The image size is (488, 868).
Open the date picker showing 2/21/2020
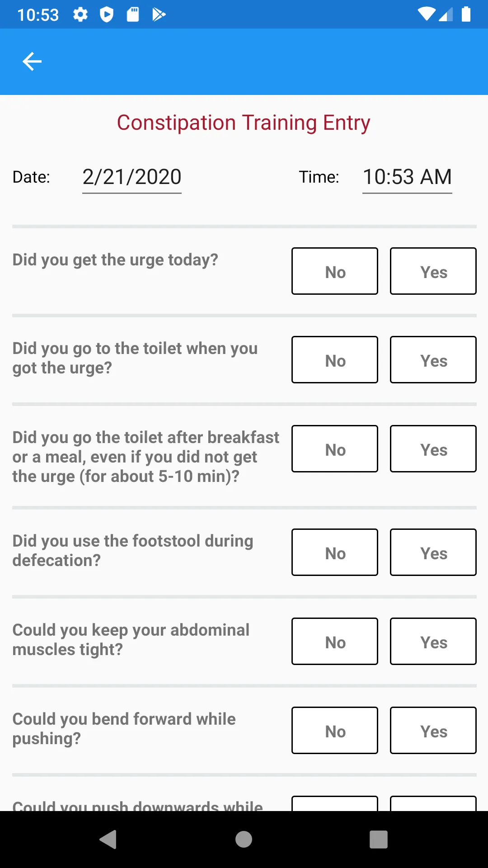point(132,177)
